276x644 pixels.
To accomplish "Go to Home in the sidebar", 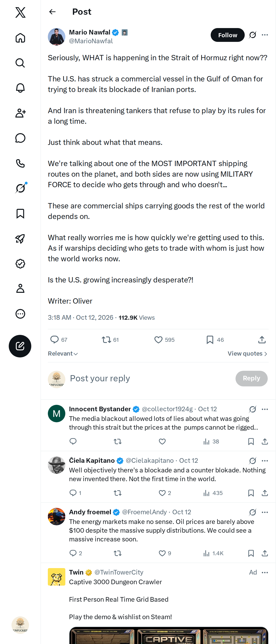I will point(20,38).
